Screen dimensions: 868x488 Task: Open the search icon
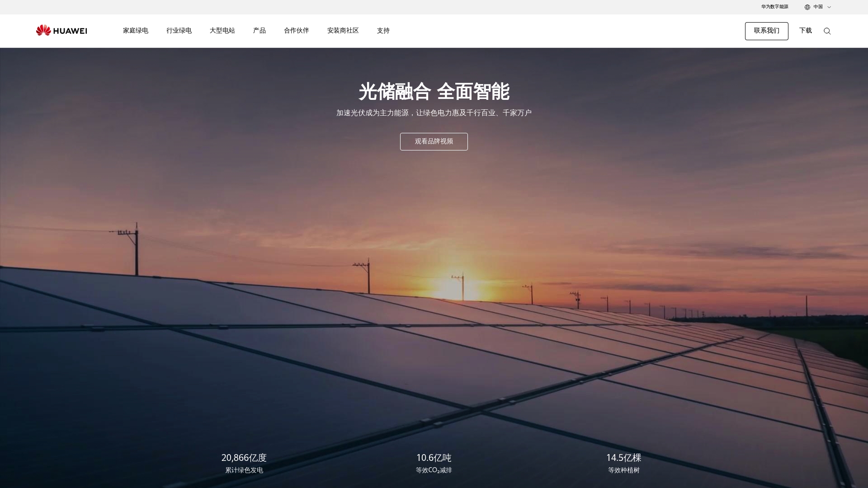[827, 31]
